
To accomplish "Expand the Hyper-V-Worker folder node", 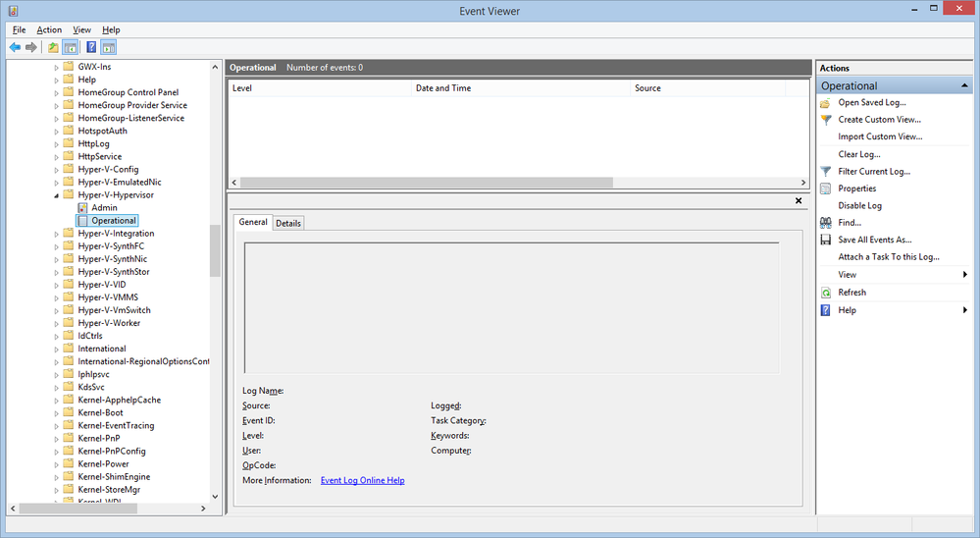I will point(56,323).
